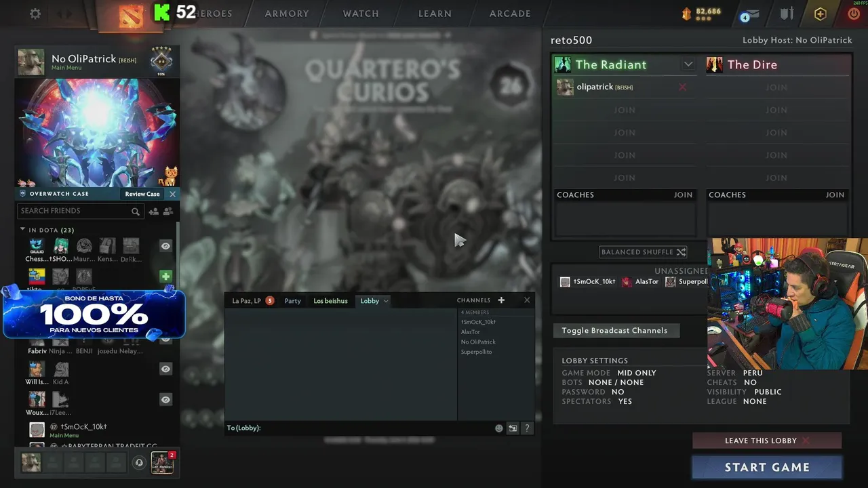Viewport: 868px width, 488px height.
Task: Close the chat panel
Action: (x=527, y=300)
